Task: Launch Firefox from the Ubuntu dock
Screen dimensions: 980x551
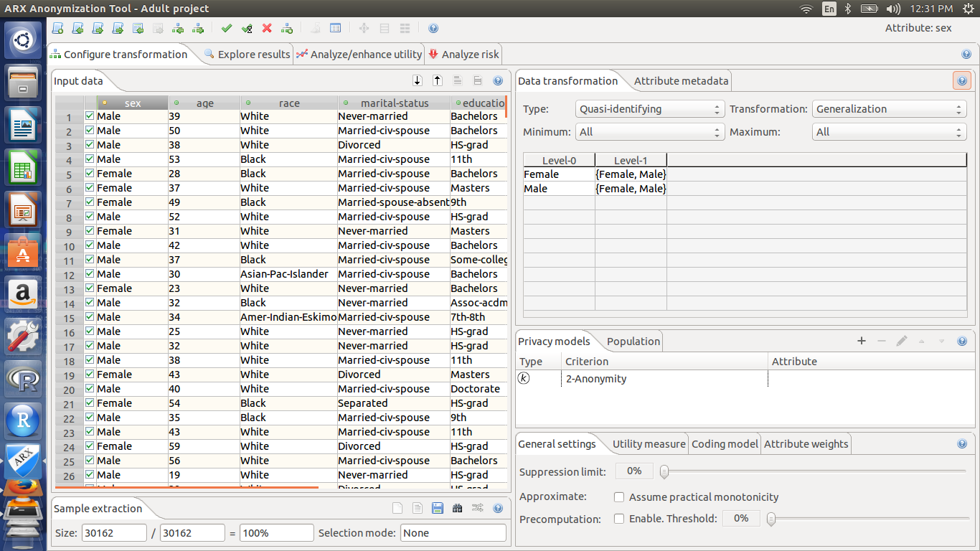Action: (x=23, y=485)
